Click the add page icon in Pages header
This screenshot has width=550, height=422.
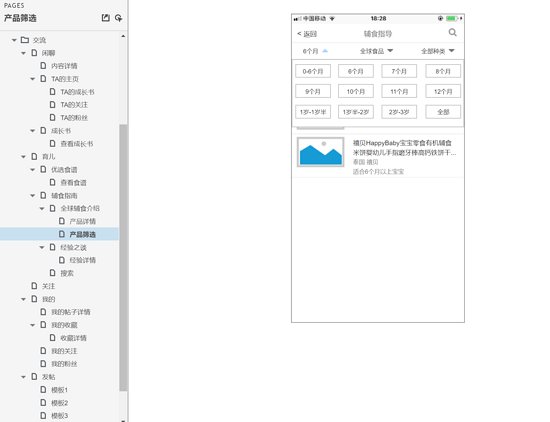105,18
